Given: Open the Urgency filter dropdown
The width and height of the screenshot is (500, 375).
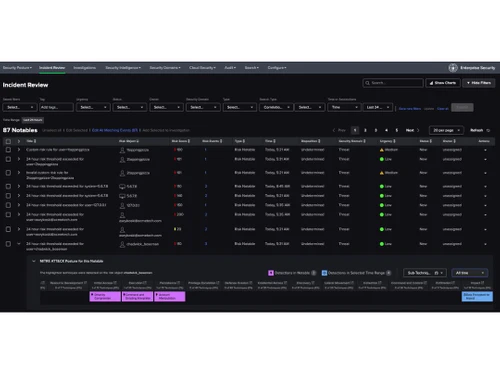Looking at the screenshot, I should click(x=93, y=107).
